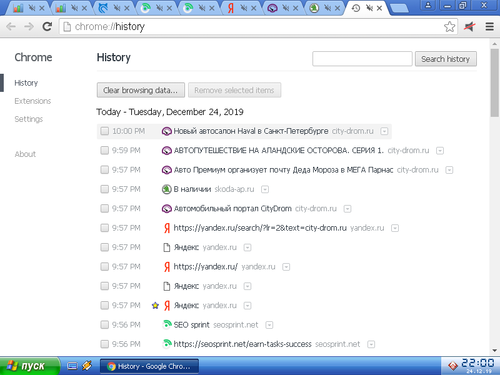Select the earn-tasks-success entry checkbox
500x375 pixels.
pyautogui.click(x=105, y=344)
